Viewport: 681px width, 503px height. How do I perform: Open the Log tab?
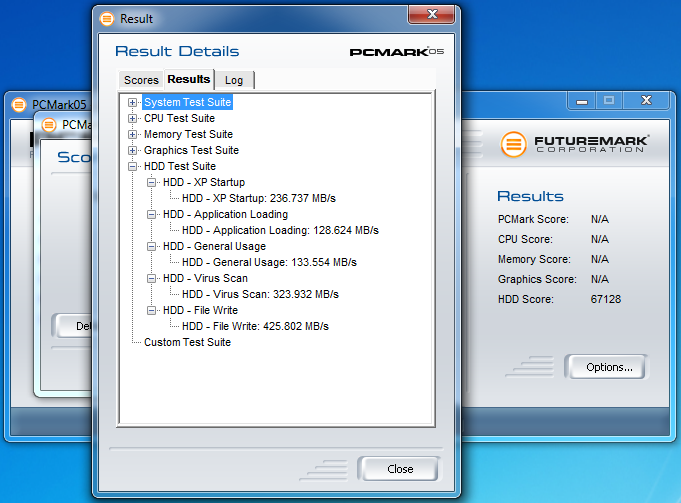[x=234, y=80]
